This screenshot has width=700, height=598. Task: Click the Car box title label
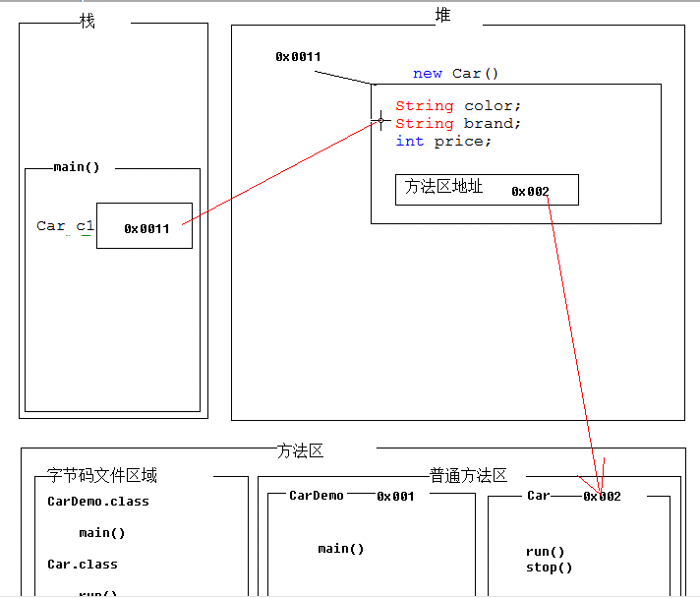539,496
